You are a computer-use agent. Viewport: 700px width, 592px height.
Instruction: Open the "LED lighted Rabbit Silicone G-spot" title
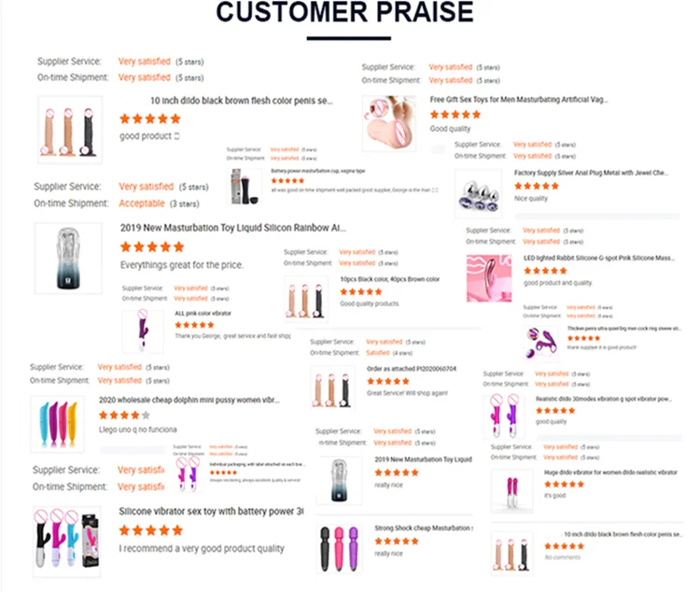click(x=598, y=258)
